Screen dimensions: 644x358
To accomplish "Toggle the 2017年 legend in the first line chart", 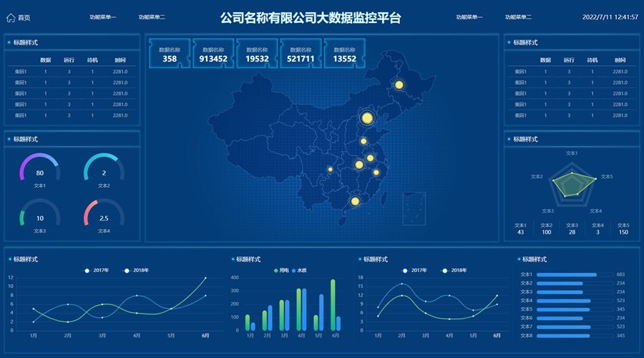I will pyautogui.click(x=96, y=270).
